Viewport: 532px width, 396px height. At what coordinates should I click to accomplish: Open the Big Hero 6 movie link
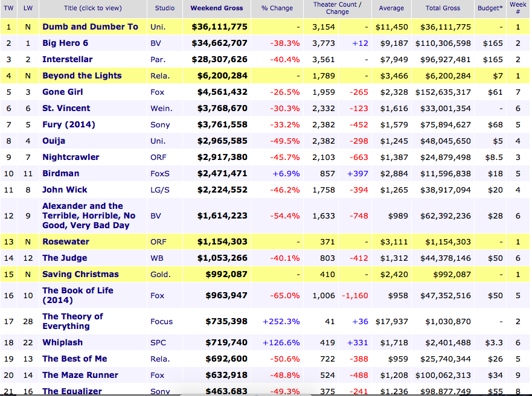[x=65, y=43]
